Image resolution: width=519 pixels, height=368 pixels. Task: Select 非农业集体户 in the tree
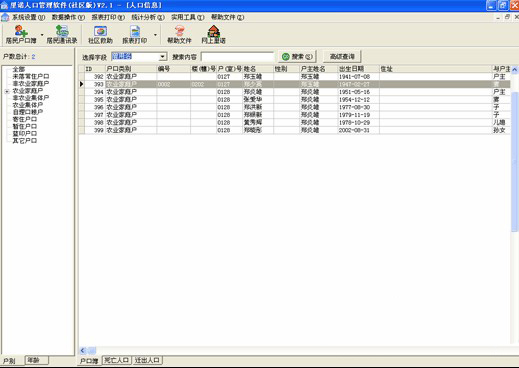[31, 98]
